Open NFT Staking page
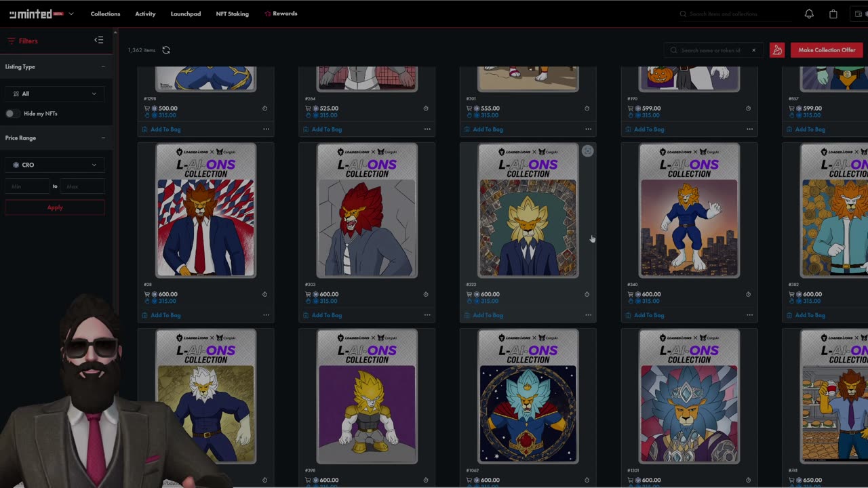868x488 pixels. [x=233, y=14]
